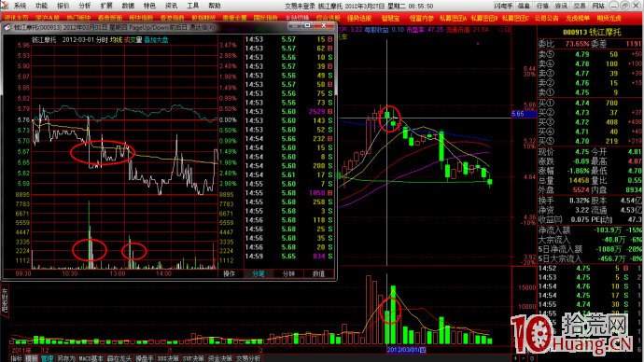Image resolution: width=644 pixels, height=362 pixels.
Task: Click the 交易 trading button
Action: (580, 6)
